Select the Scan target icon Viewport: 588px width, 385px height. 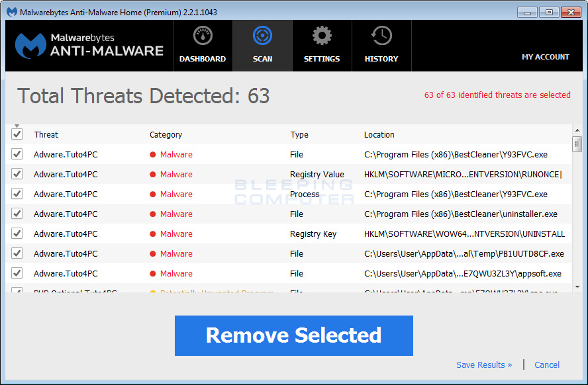262,36
